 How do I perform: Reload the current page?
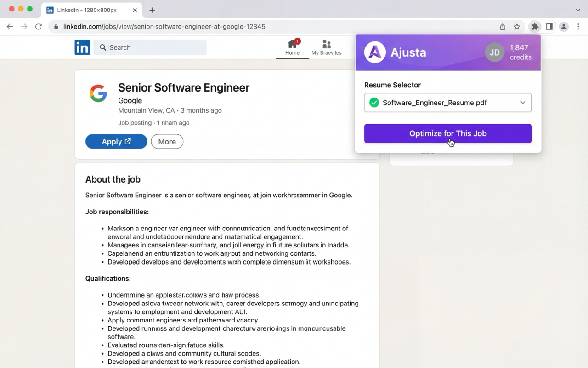pyautogui.click(x=39, y=27)
